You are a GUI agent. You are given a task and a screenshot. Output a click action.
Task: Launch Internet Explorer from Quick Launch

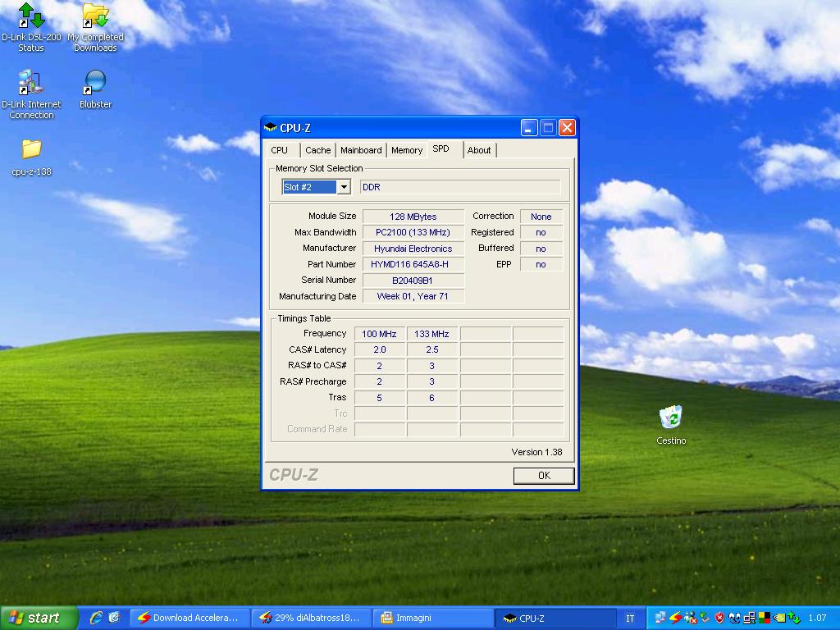point(97,618)
